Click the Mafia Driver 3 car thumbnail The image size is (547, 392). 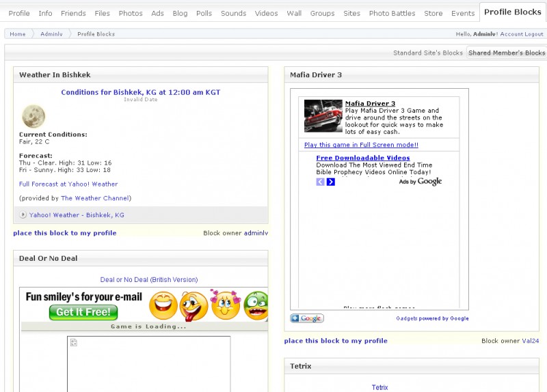[x=323, y=116]
